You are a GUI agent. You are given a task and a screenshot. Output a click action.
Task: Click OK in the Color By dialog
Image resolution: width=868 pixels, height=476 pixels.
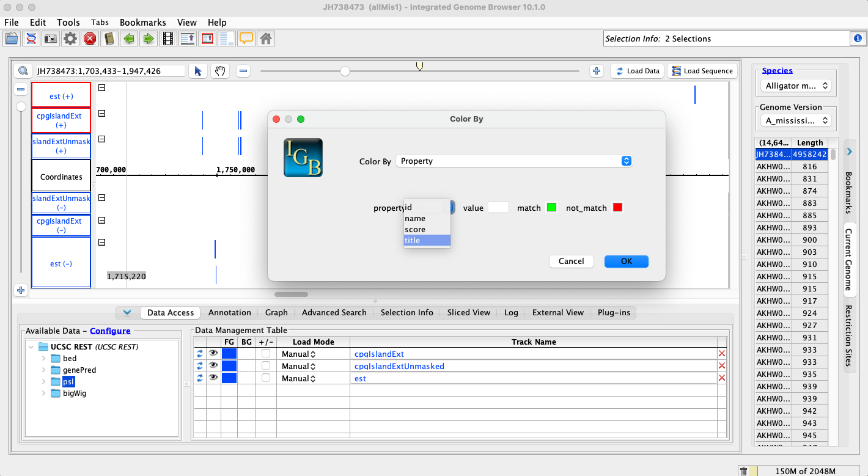627,262
